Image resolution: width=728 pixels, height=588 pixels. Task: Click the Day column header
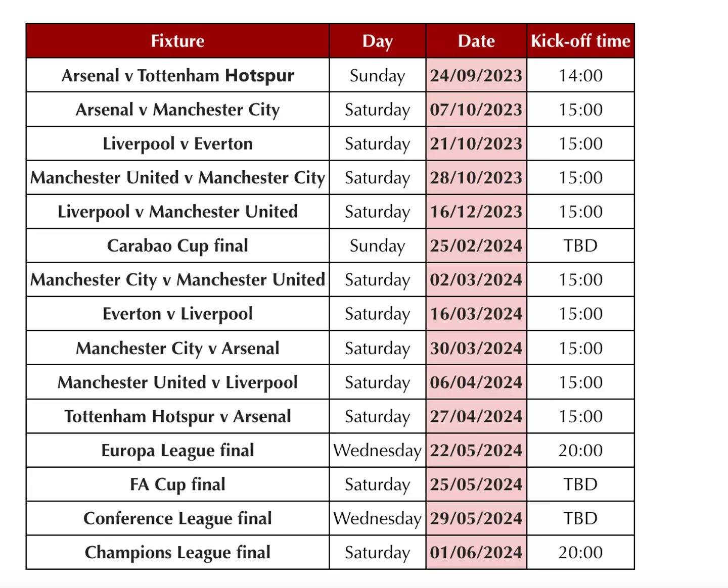(x=377, y=41)
